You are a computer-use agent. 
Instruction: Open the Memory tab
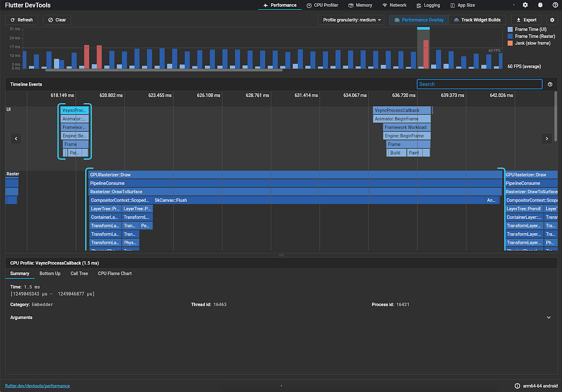point(360,5)
